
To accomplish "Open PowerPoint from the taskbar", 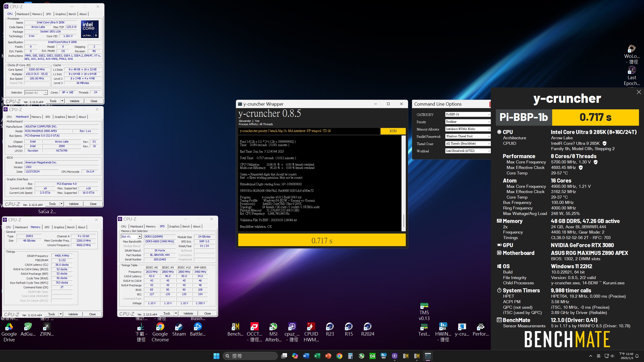I will pyautogui.click(x=328, y=356).
